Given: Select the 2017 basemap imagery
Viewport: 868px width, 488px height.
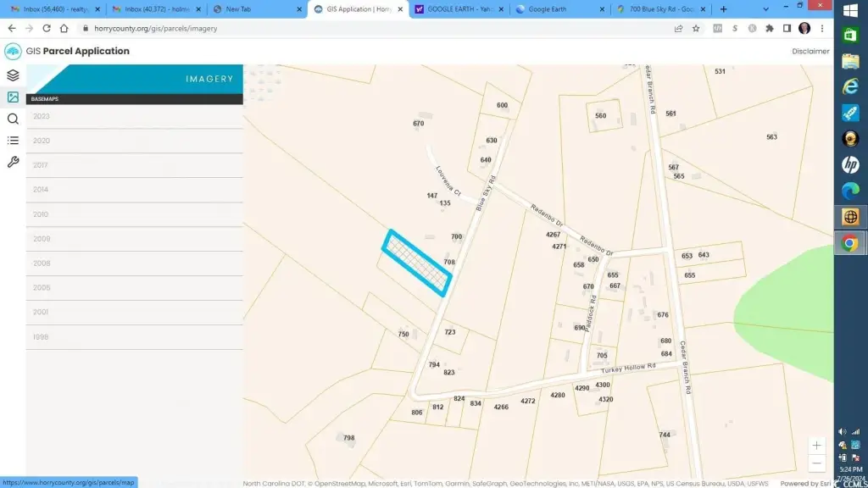Looking at the screenshot, I should 41,165.
